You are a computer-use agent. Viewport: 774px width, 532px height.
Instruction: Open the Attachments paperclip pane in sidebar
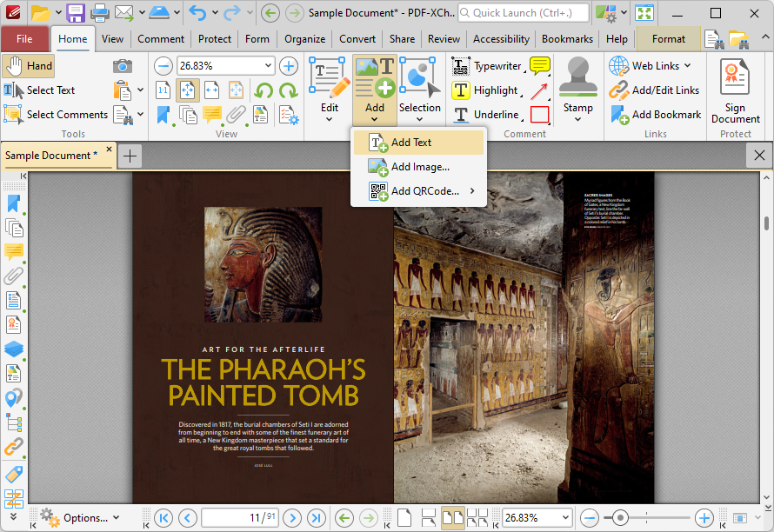tap(13, 276)
